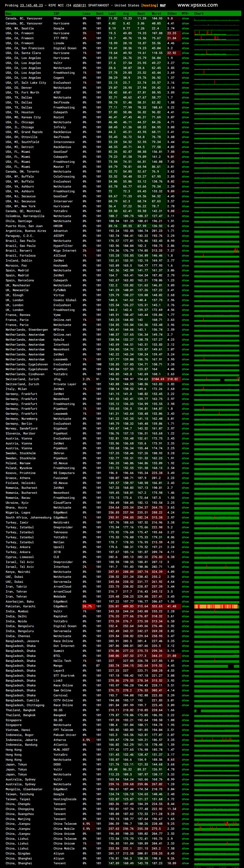Select the "Paraguay, C.D.E." location cell
The width and height of the screenshot is (244, 868).
click(x=20, y=236)
